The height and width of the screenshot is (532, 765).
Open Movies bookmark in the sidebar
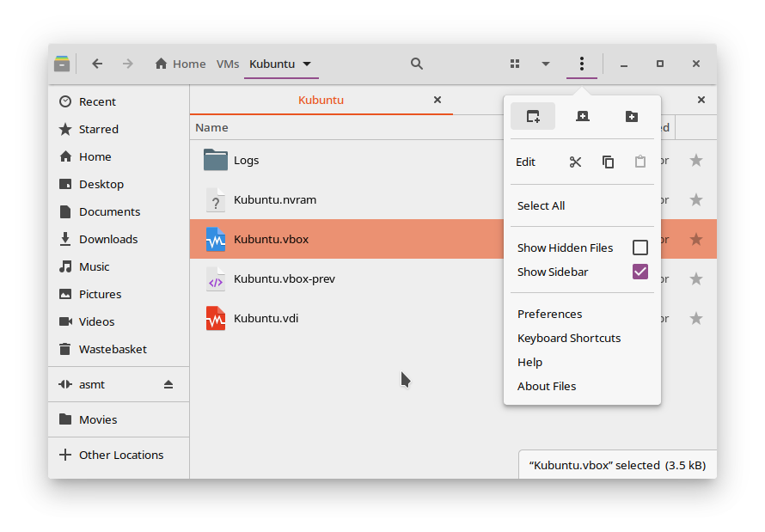pos(119,419)
